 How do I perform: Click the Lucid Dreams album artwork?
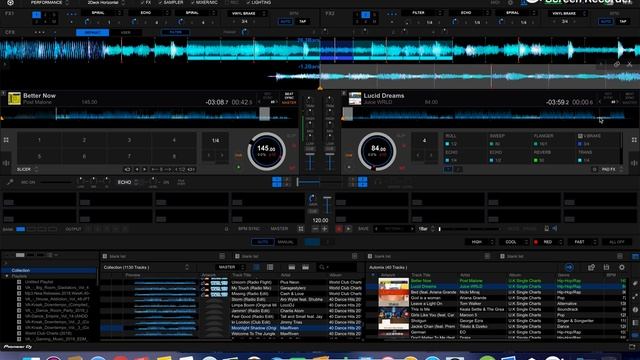355,98
